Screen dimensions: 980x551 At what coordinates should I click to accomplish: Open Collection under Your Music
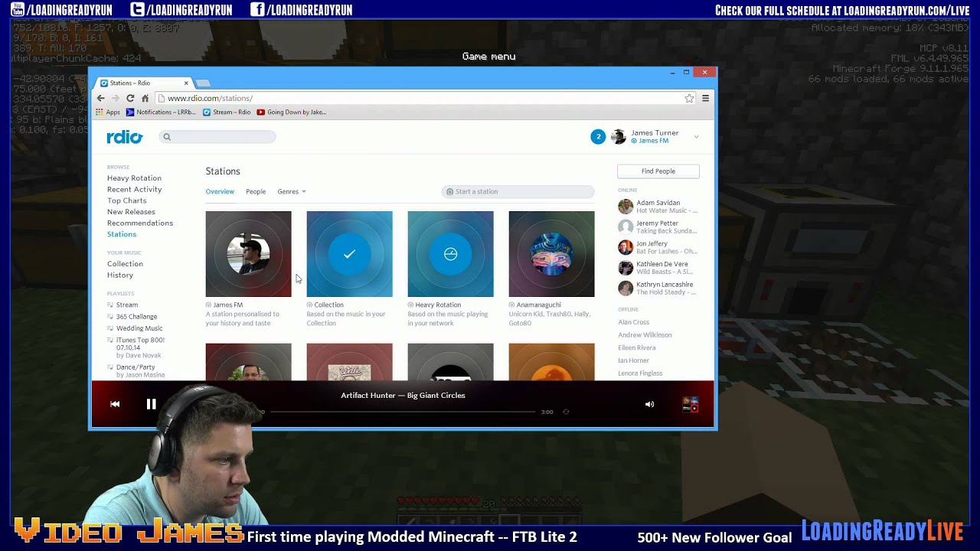(125, 264)
